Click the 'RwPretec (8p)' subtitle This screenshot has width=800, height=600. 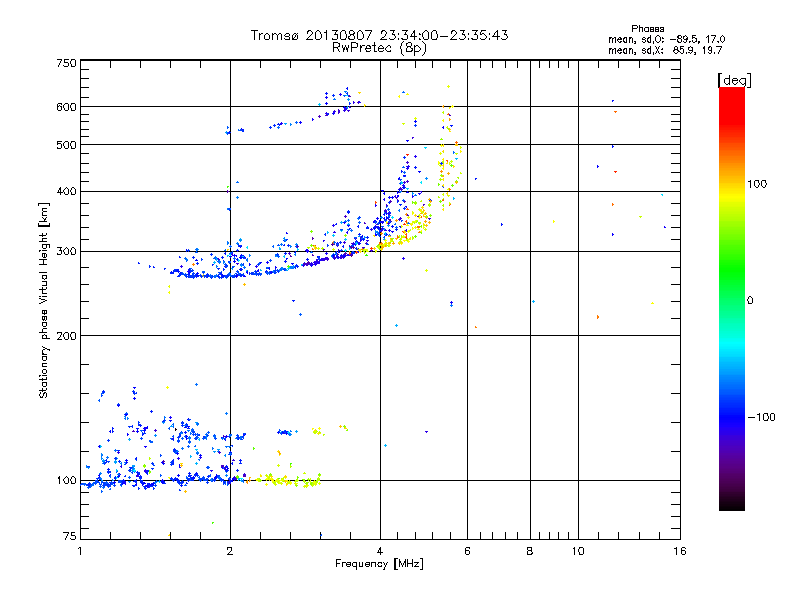point(379,48)
